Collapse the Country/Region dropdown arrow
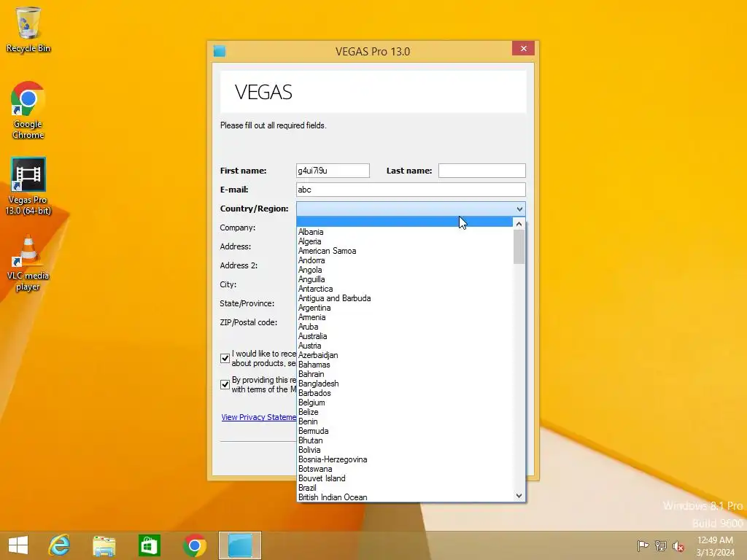Viewport: 747px width, 560px height. coord(519,209)
